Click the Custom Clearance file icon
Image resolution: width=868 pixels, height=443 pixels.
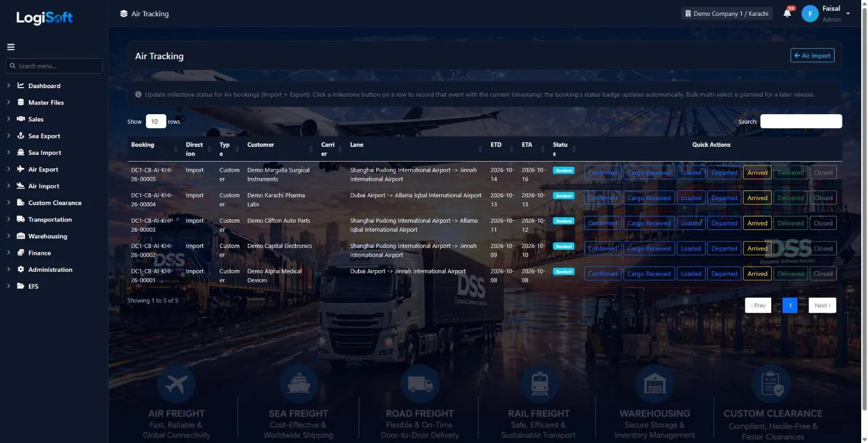[x=21, y=202]
